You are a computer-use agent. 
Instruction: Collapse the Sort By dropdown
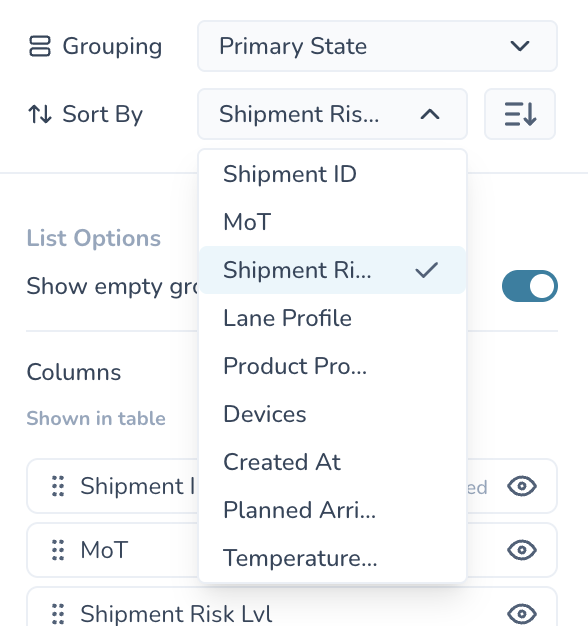click(x=333, y=114)
